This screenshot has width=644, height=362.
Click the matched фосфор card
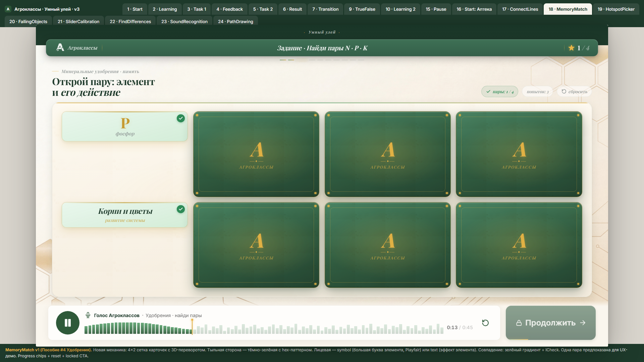[125, 126]
